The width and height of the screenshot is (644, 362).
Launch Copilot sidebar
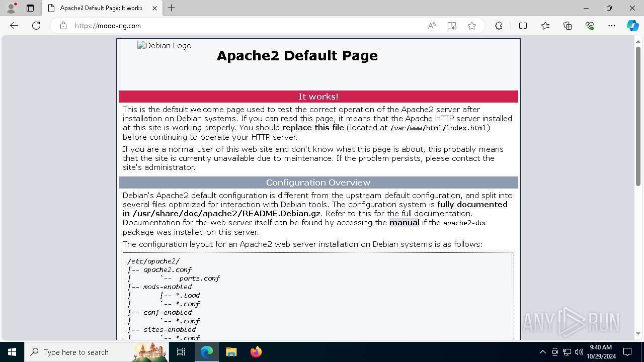pos(632,26)
